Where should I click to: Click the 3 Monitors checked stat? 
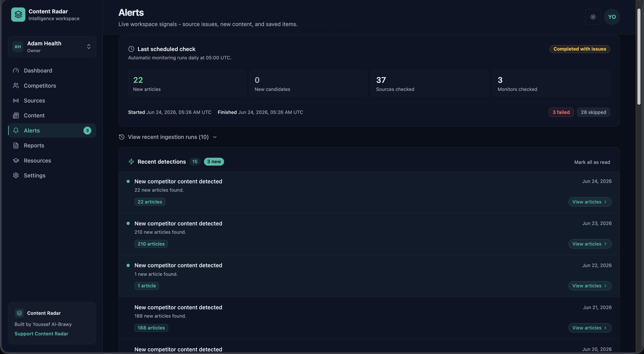click(x=551, y=83)
